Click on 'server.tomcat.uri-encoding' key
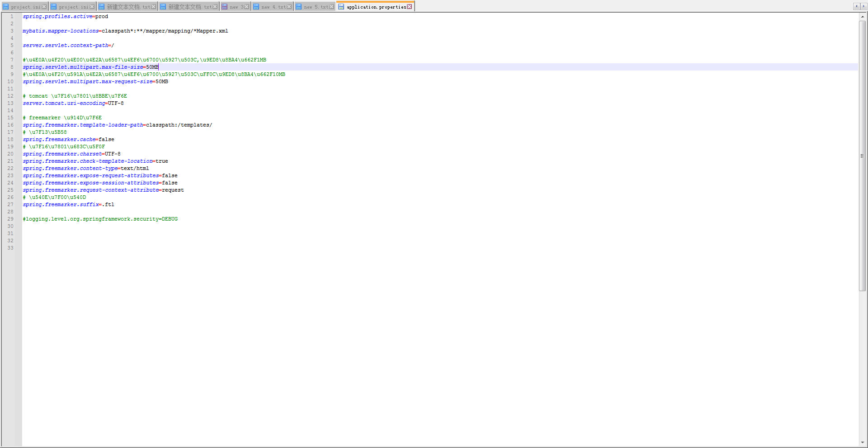This screenshot has height=448, width=868. [64, 103]
